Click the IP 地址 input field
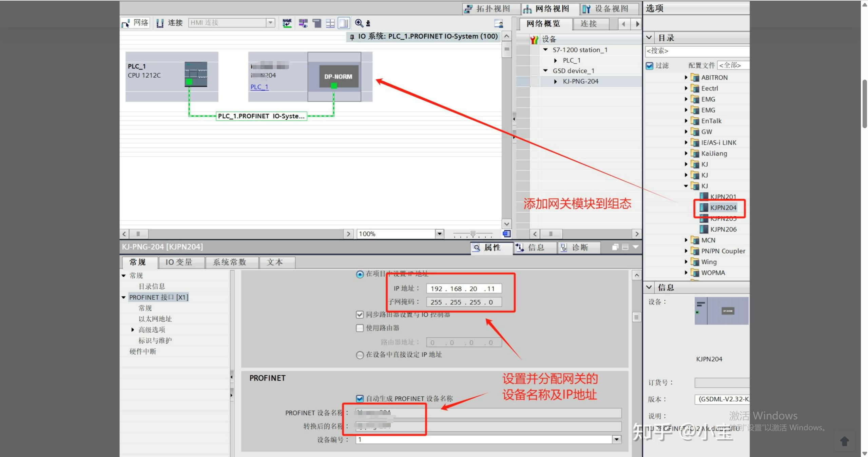Viewport: 868px width, 457px height. (x=464, y=289)
